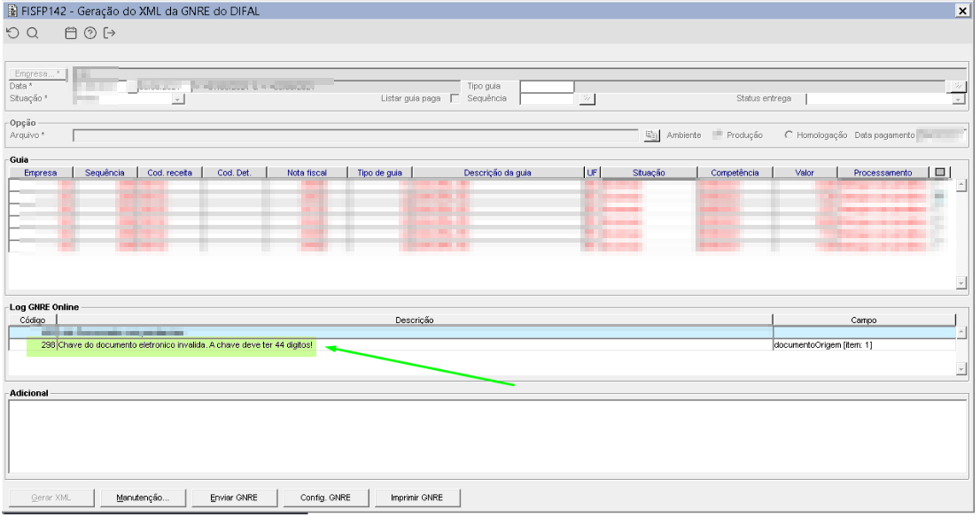Click the Imprimir GNRE button
The width and height of the screenshot is (980, 517).
tap(416, 498)
